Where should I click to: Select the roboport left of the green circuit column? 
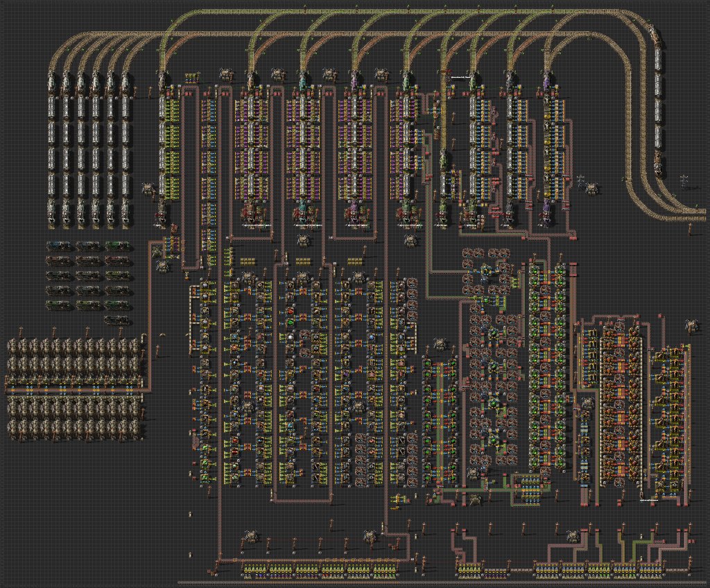438,343
